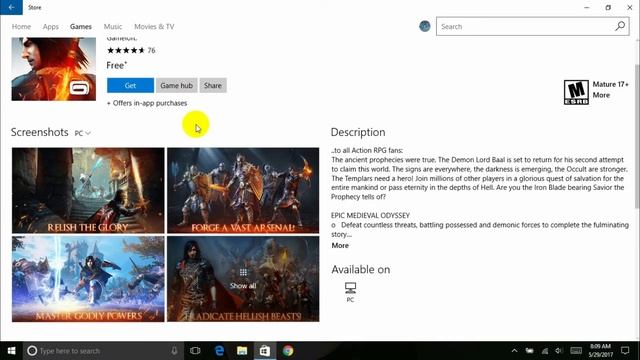Open the Relish the Glory screenshot
This screenshot has height=360, width=640.
[88, 190]
